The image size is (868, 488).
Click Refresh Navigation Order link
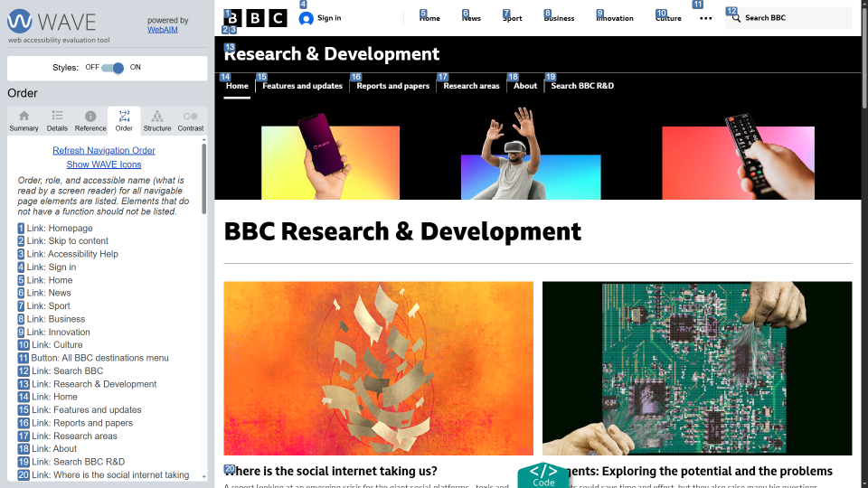tap(103, 151)
